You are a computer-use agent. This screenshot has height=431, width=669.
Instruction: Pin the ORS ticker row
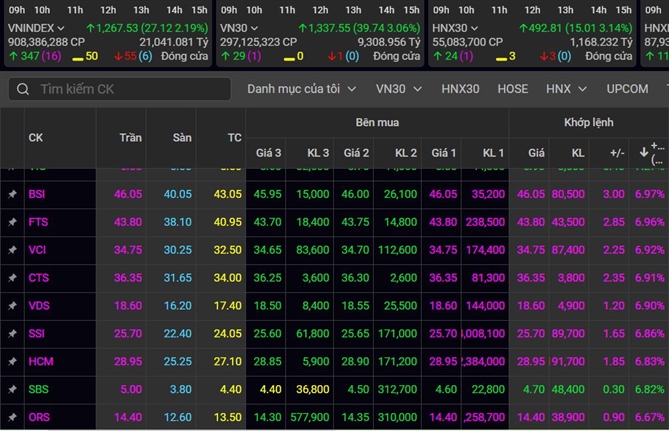pos(12,416)
